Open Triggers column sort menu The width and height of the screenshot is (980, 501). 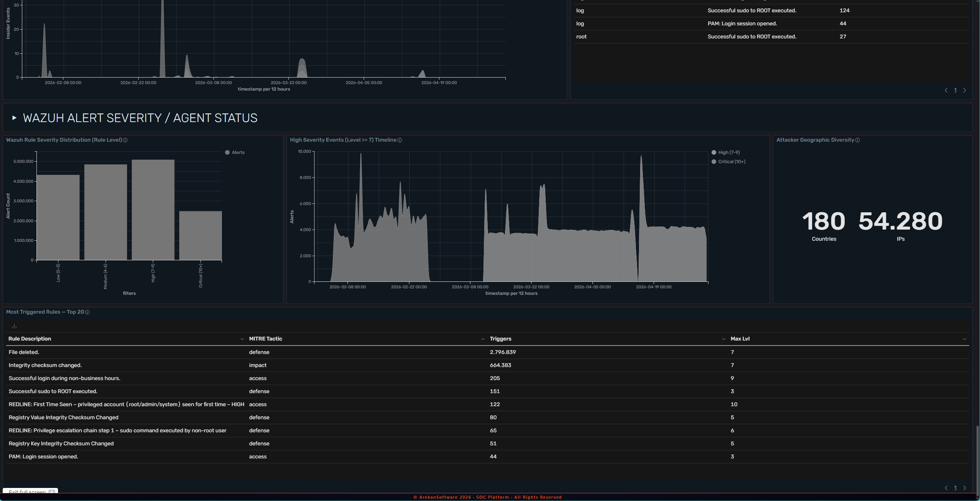click(x=723, y=339)
